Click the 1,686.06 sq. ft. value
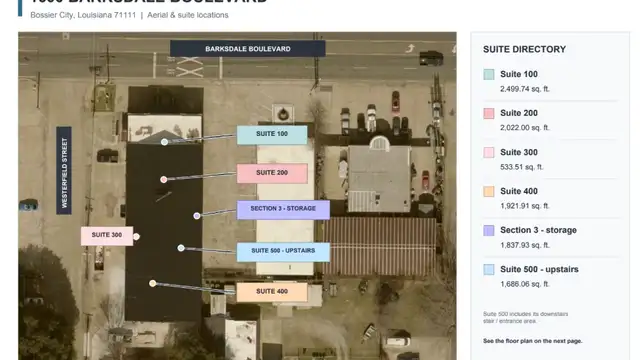This screenshot has height=360, width=640. (x=525, y=284)
